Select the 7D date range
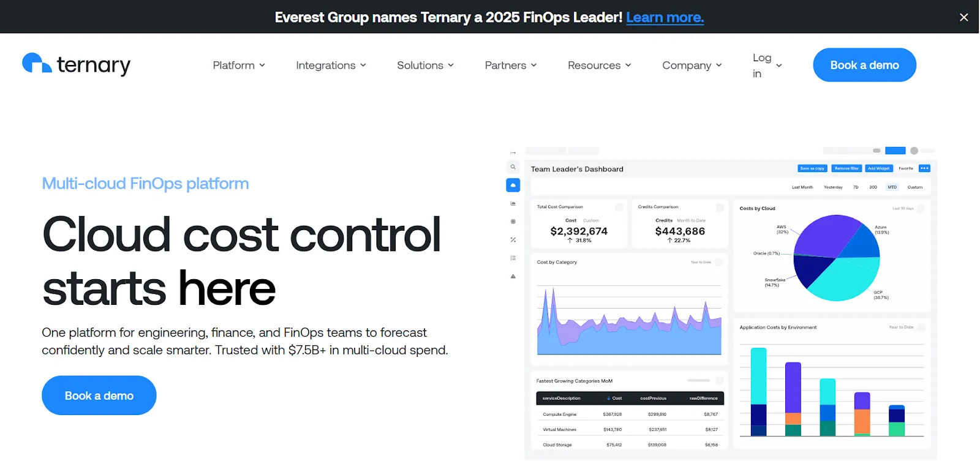 click(856, 187)
